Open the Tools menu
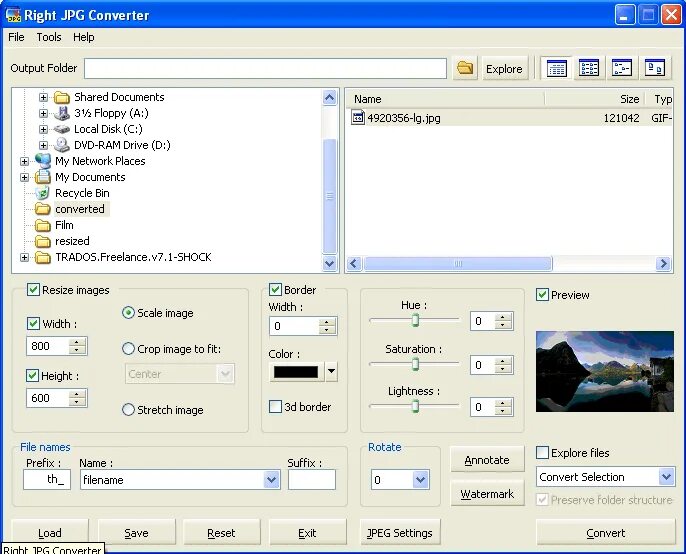686x554 pixels. point(49,37)
